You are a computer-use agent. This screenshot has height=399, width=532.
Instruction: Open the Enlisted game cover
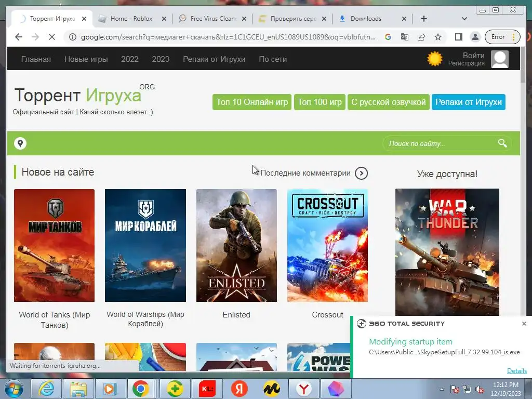click(x=236, y=245)
